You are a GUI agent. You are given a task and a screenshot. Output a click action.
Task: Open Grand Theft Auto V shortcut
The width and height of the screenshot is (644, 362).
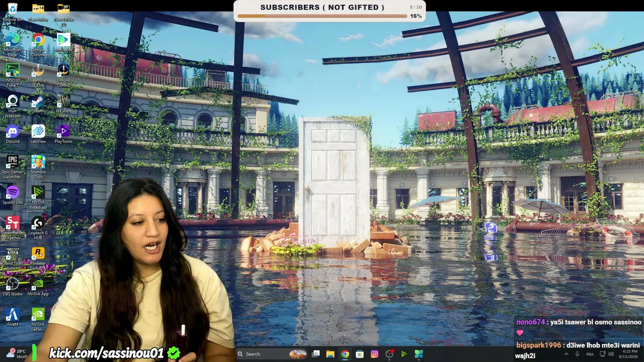[x=13, y=259]
